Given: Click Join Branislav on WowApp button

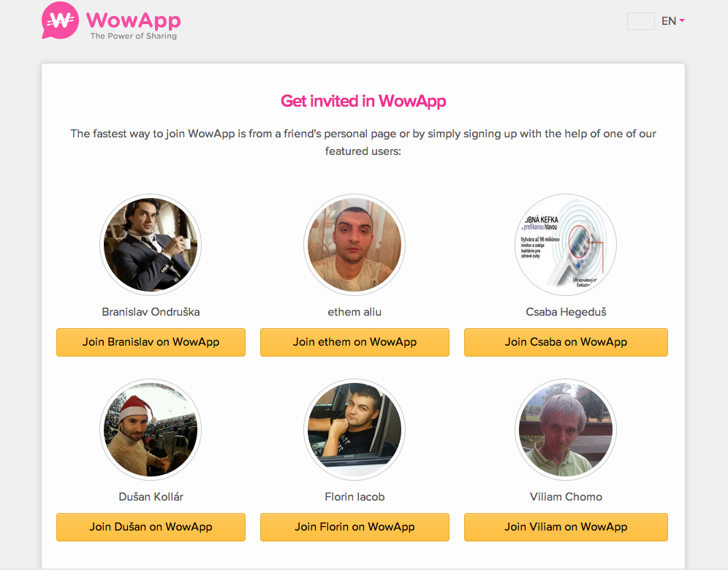Looking at the screenshot, I should [x=151, y=342].
